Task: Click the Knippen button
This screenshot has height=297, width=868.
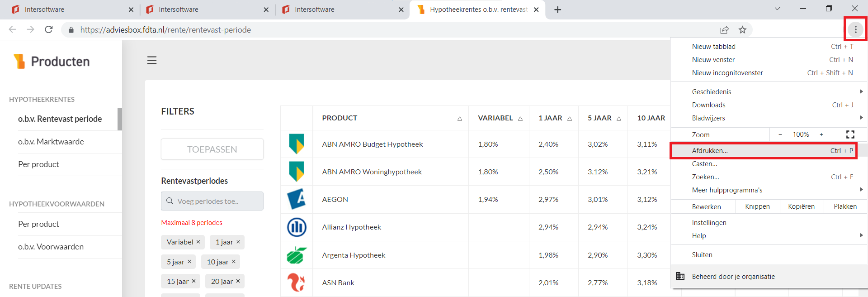Action: coord(757,206)
